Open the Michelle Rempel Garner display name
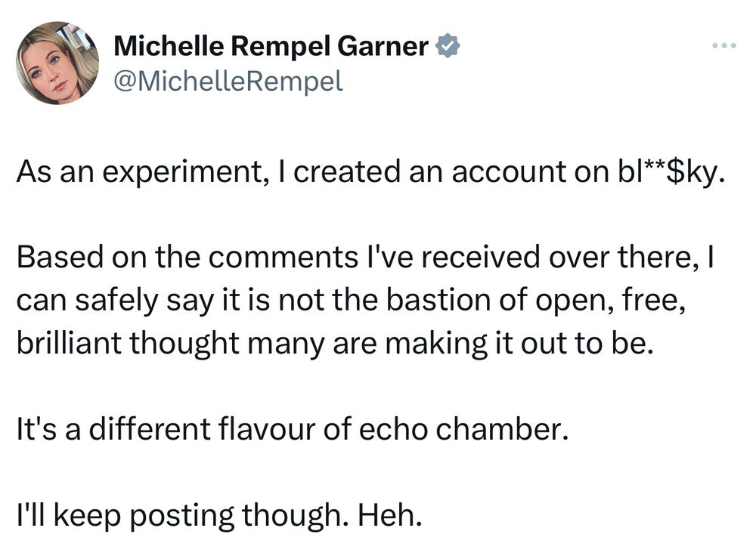Image resolution: width=756 pixels, height=559 pixels. click(x=271, y=46)
